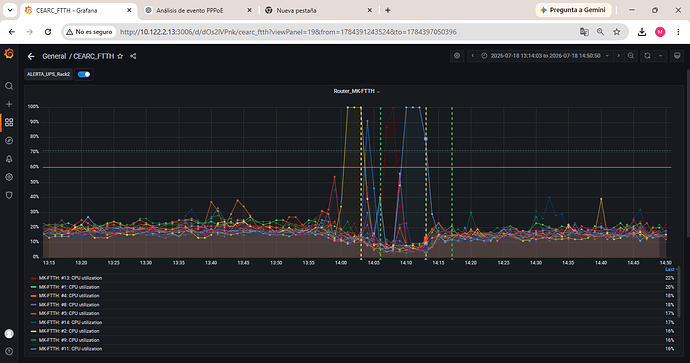Star the CEARC_FTTH dashboard
This screenshot has width=690, height=363.
[120, 56]
